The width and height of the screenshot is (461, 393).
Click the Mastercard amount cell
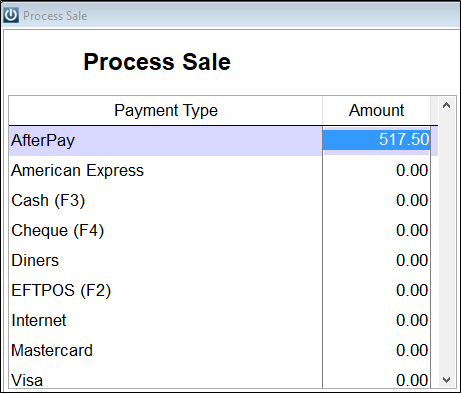(x=376, y=350)
